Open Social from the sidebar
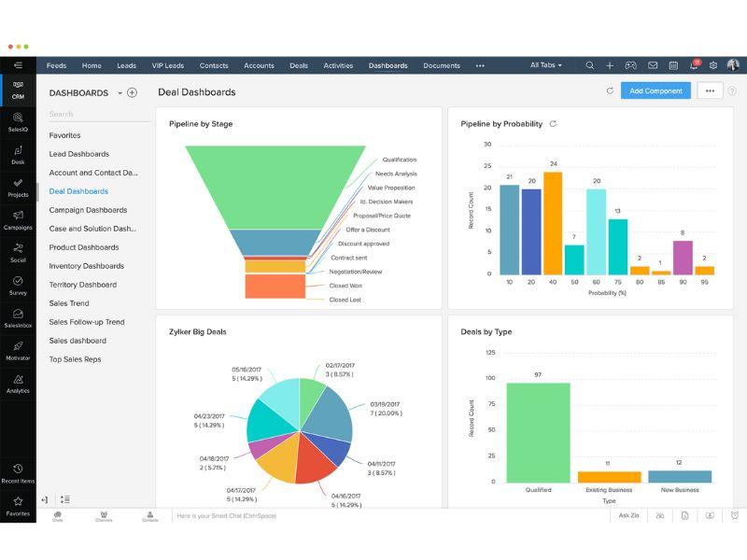This screenshot has height=560, width=747. coord(18,253)
